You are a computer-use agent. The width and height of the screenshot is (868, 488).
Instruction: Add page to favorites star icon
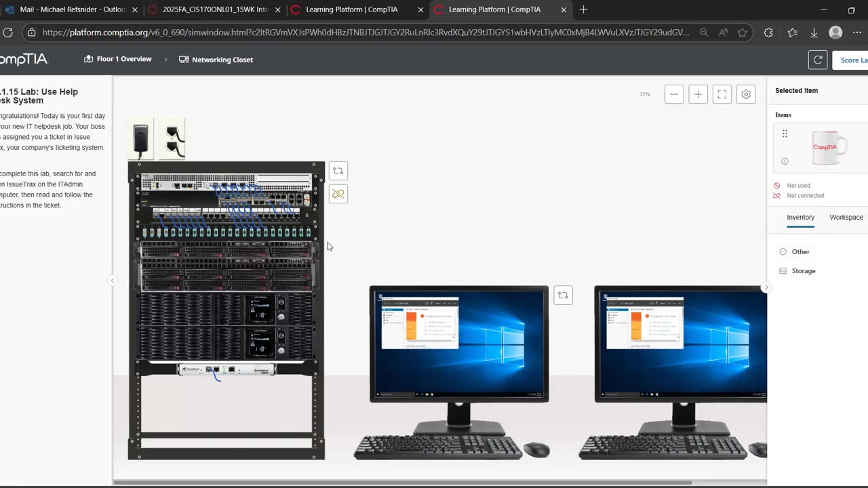point(743,32)
